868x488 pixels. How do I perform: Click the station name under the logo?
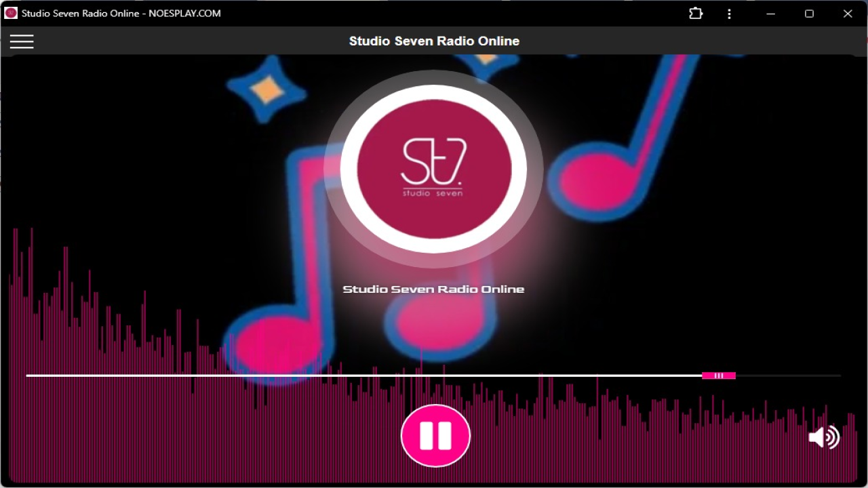click(x=433, y=289)
